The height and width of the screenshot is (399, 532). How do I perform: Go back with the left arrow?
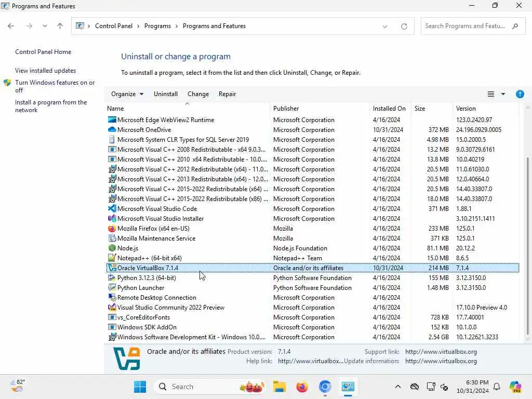point(11,26)
